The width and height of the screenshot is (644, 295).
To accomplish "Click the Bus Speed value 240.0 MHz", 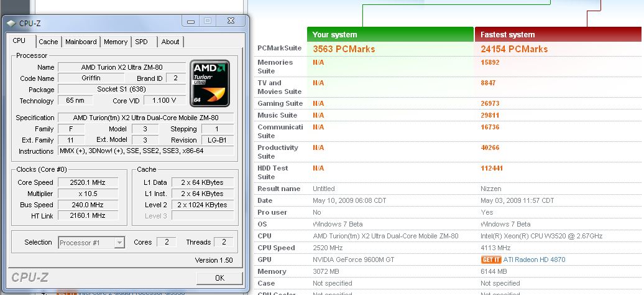I will (x=88, y=205).
